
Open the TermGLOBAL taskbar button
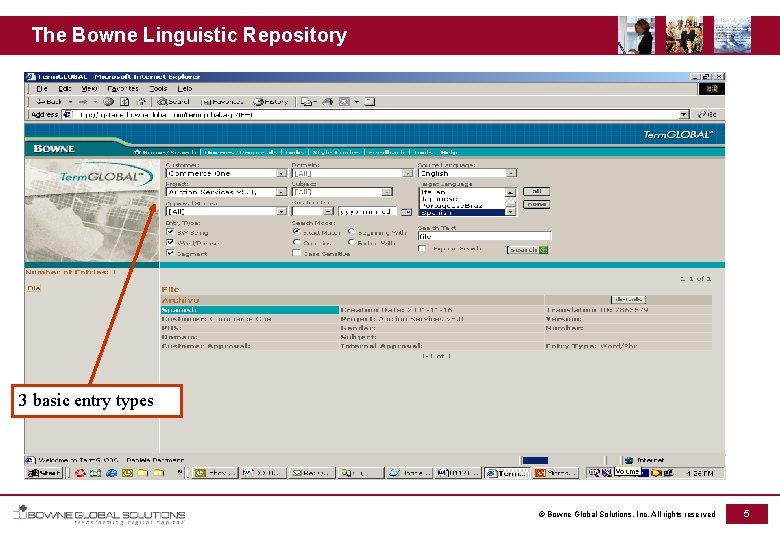507,473
